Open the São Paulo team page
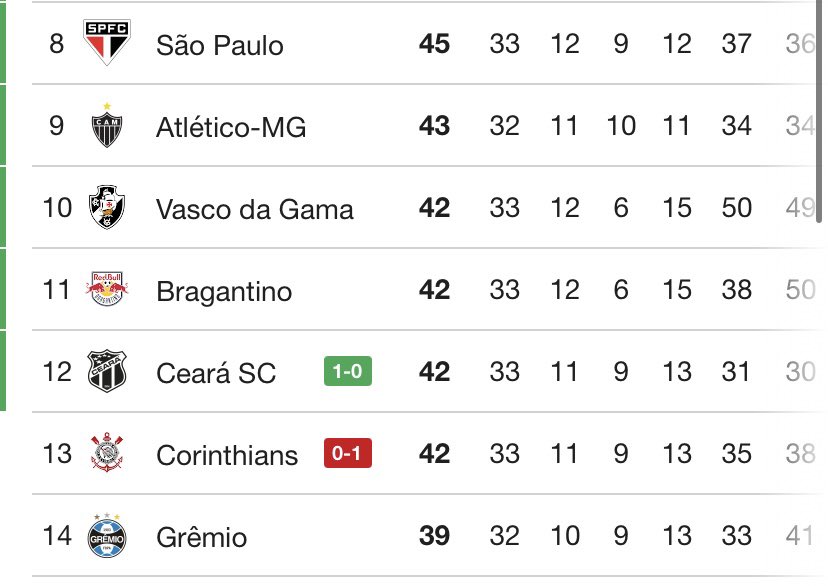Screen dimensions: 828x586 [x=220, y=45]
